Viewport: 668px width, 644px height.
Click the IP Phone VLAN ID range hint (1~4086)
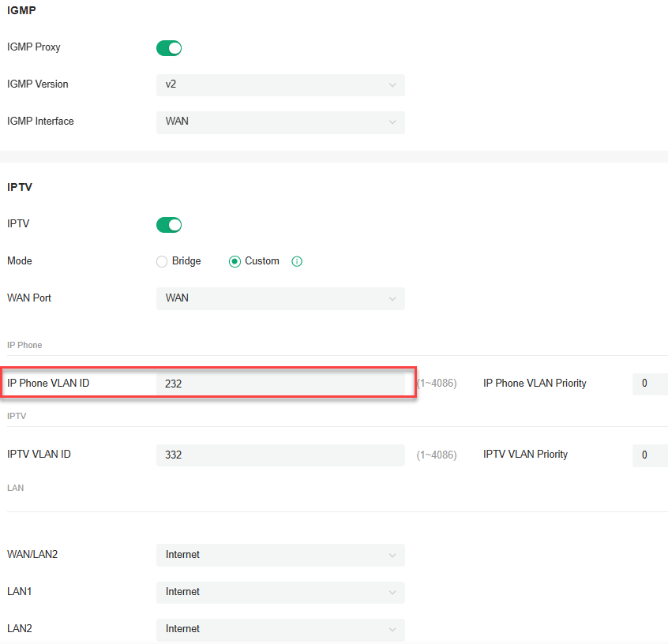point(437,384)
